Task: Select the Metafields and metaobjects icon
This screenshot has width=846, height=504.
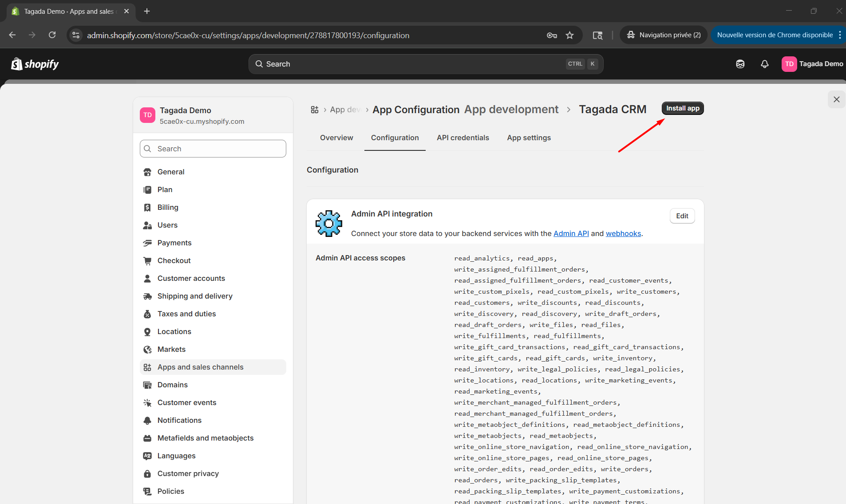Action: [x=147, y=438]
